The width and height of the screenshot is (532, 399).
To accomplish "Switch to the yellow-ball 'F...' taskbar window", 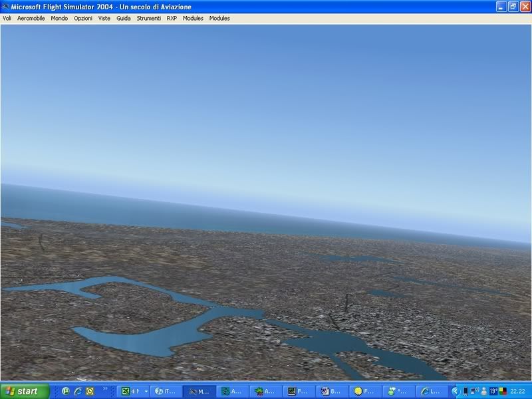I will pos(364,391).
